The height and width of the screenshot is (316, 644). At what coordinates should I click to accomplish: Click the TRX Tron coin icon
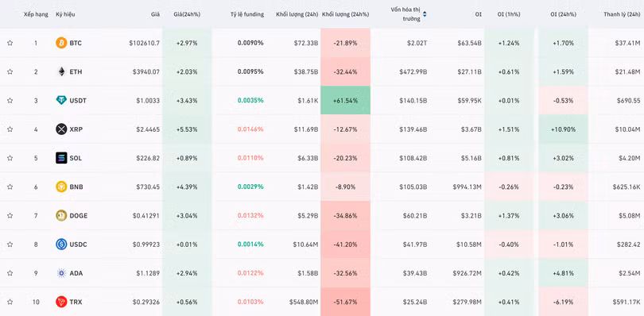61,302
